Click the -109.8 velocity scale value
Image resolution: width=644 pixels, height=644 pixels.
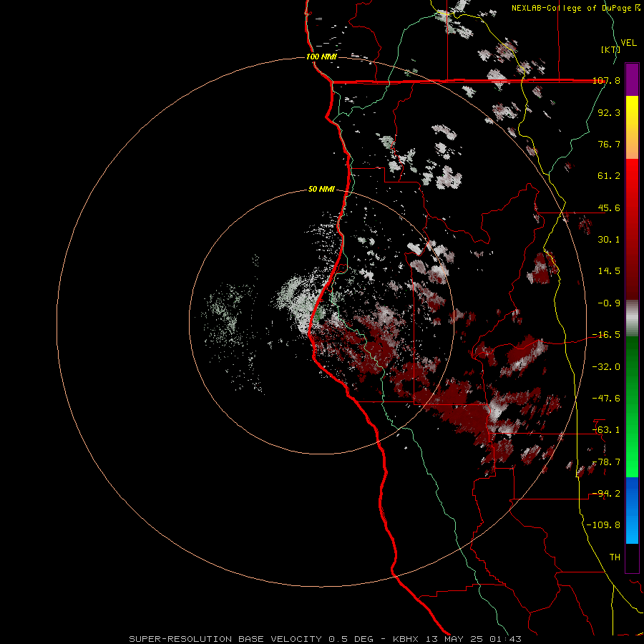pos(603,525)
